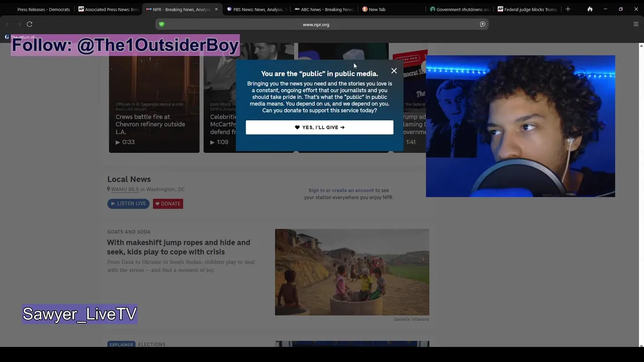Play the Chevron refinery fire video

coord(125,142)
